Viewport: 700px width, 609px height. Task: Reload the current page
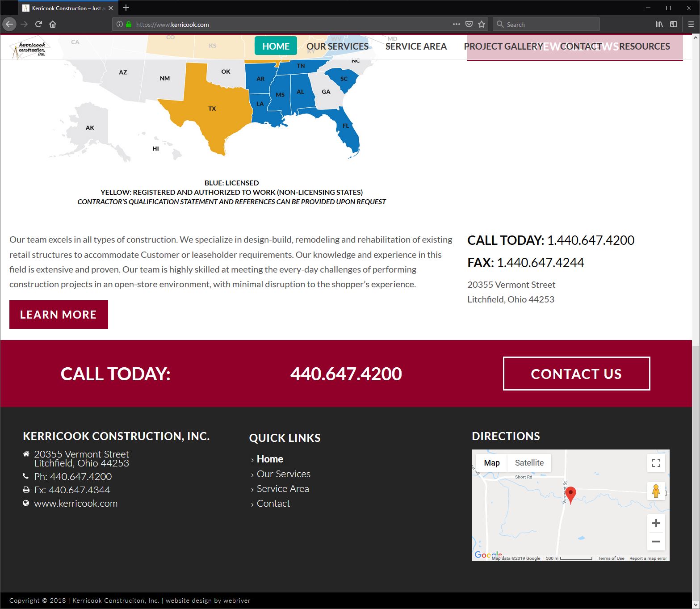click(38, 24)
